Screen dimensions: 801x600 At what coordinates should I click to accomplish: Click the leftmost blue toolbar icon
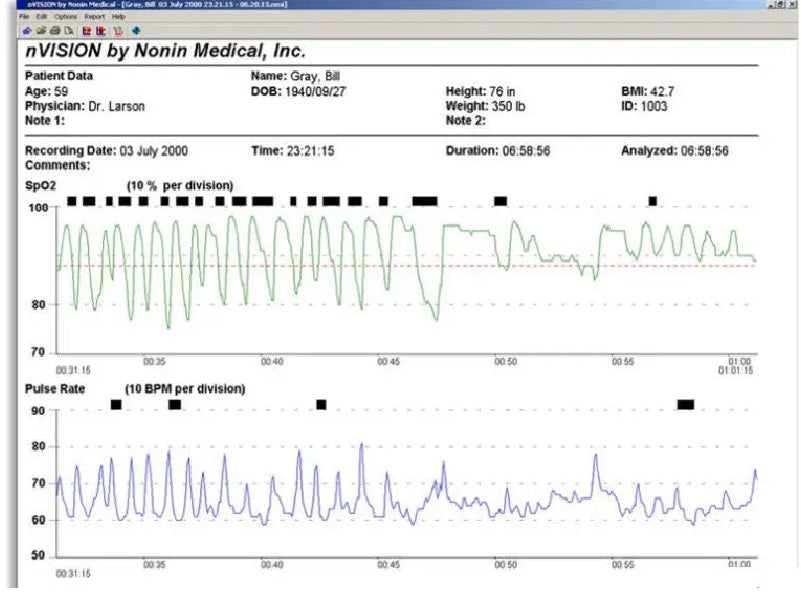point(27,30)
